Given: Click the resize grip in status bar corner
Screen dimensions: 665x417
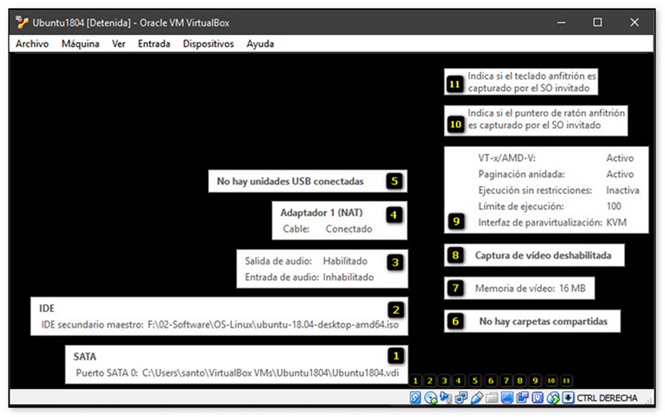Looking at the screenshot, I should pos(648,399).
